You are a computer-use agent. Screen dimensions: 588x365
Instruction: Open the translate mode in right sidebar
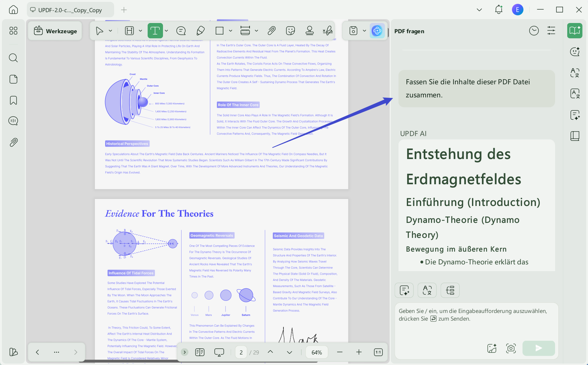575,72
